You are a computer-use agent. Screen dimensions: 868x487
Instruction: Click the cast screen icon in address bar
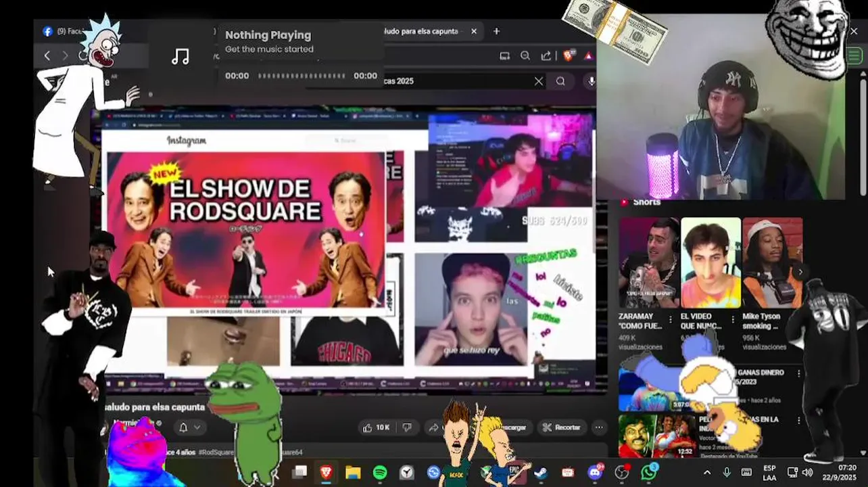click(x=504, y=56)
